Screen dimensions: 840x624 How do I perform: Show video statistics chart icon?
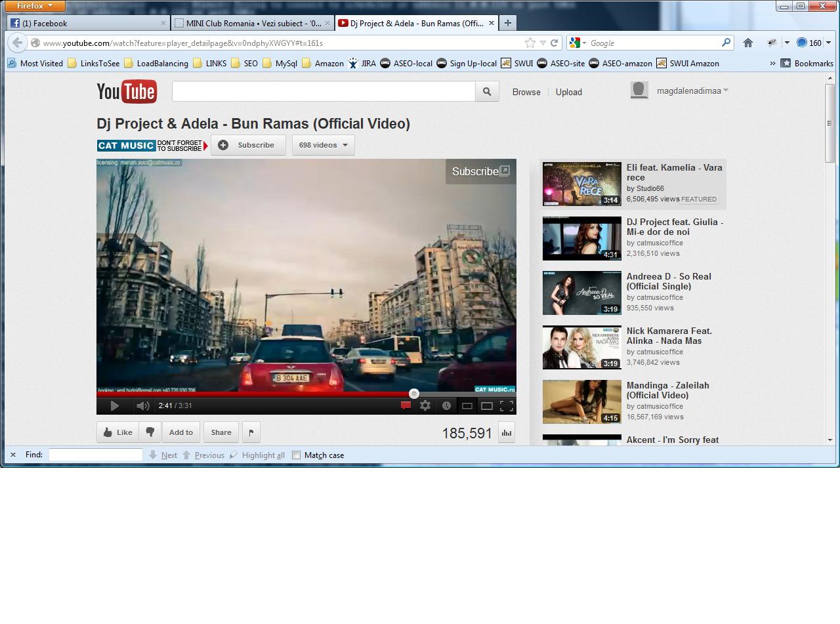[506, 432]
